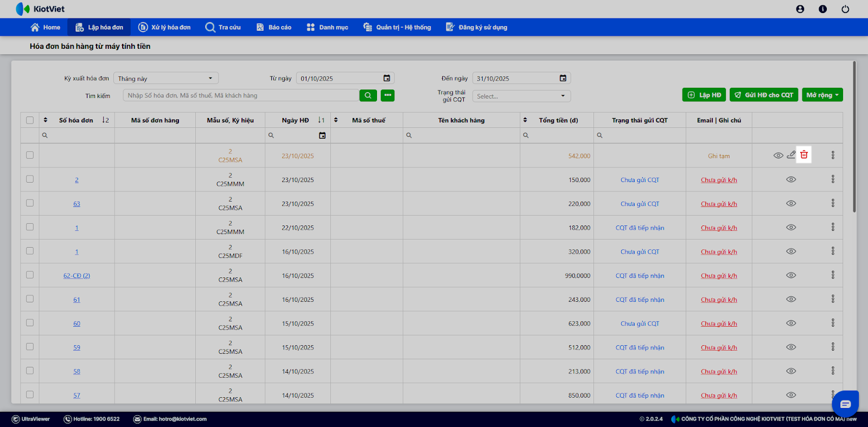Open three-dot menu for the 150,000 invoice
The width and height of the screenshot is (868, 427).
coord(833,179)
